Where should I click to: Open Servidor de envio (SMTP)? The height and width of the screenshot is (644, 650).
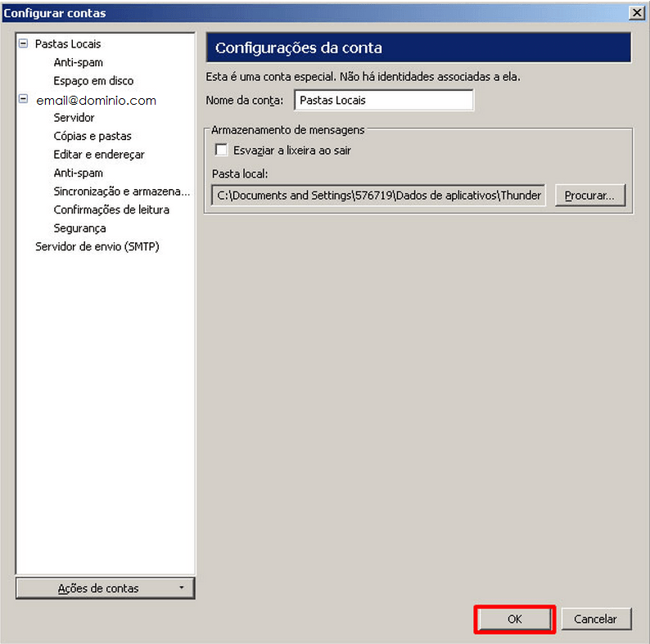click(97, 246)
